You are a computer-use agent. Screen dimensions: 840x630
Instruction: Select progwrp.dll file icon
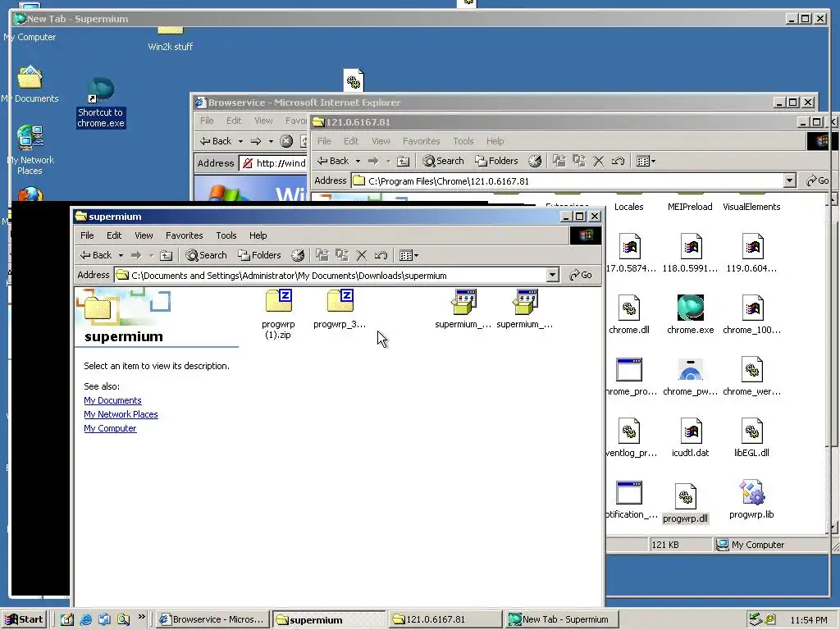685,503
